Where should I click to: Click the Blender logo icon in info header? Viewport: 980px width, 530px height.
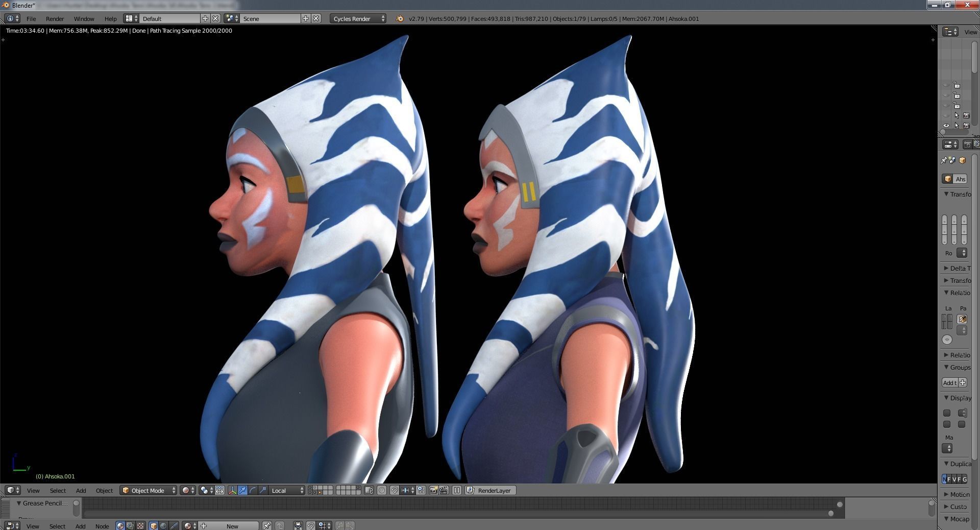(x=400, y=18)
